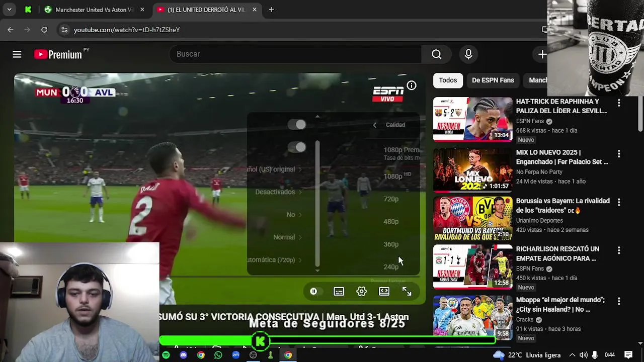Reload the page in Chrome
Image resolution: width=644 pixels, height=362 pixels.
(x=44, y=30)
